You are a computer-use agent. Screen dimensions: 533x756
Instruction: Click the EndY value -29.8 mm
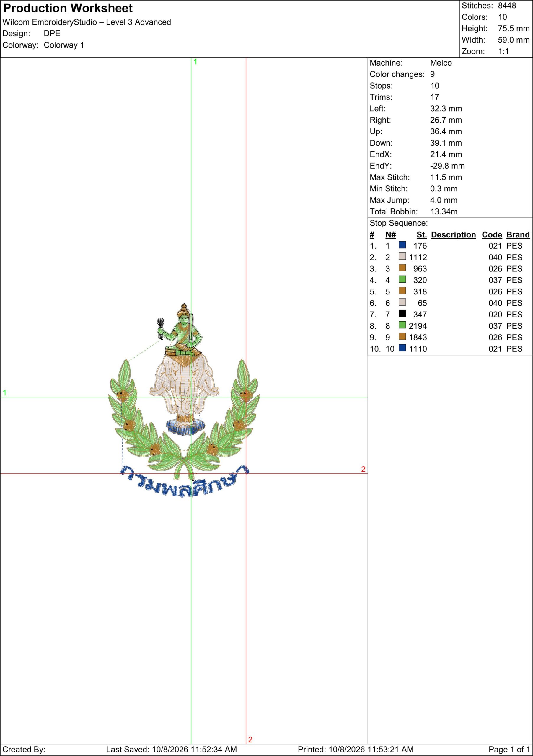[x=447, y=166]
